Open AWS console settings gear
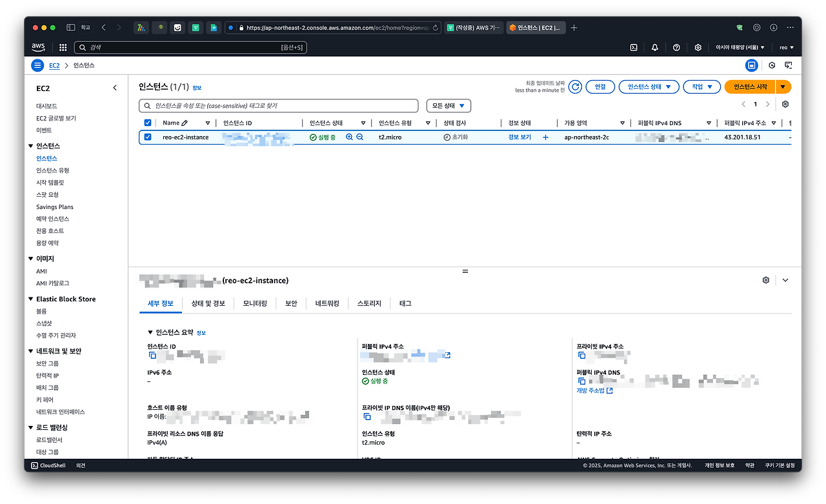Viewport: 826px width, 504px height. (698, 47)
